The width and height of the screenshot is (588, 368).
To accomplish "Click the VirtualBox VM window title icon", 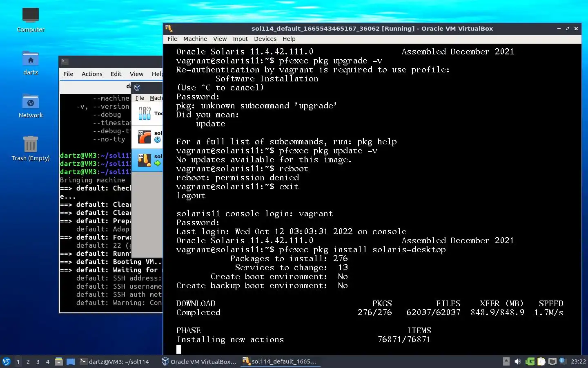I will (x=169, y=28).
